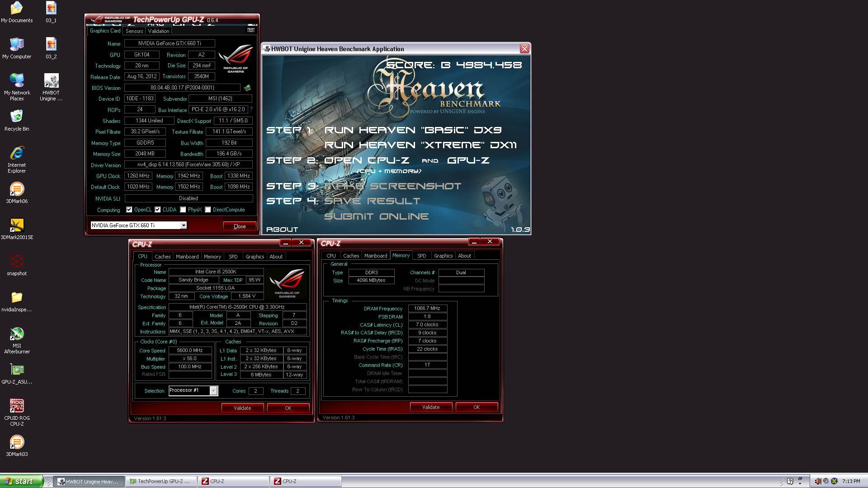Screen dimensions: 868x488
Task: Click OK in right CPU-Z memory window
Action: click(x=476, y=407)
